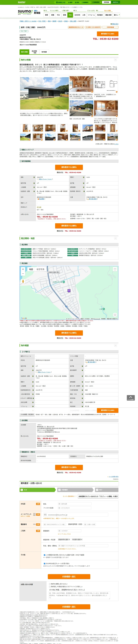Switch to the 物件概要 tab
The width and height of the screenshot is (138, 644).
(x=44, y=52)
